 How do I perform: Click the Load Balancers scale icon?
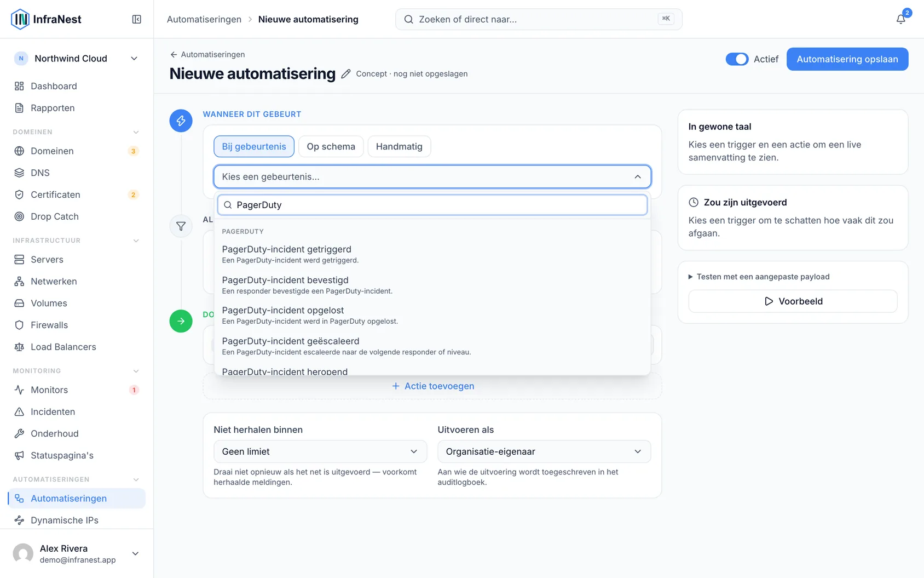click(x=19, y=347)
